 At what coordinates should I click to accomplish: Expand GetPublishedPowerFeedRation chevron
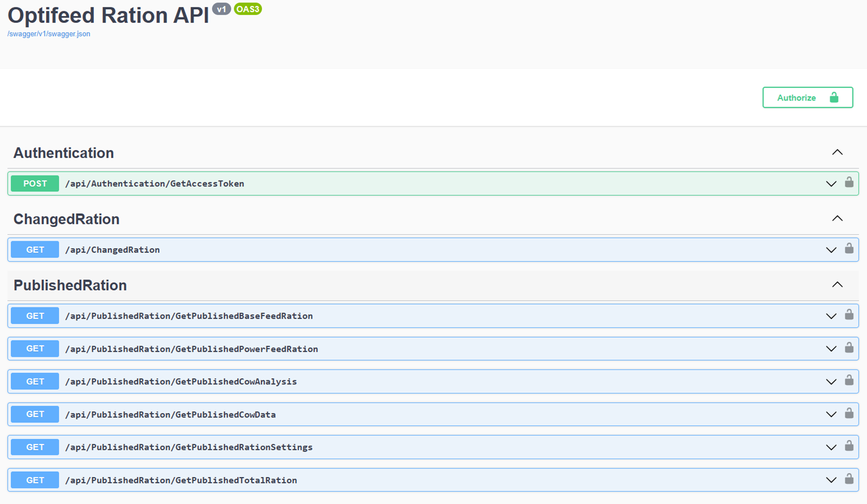[831, 349]
